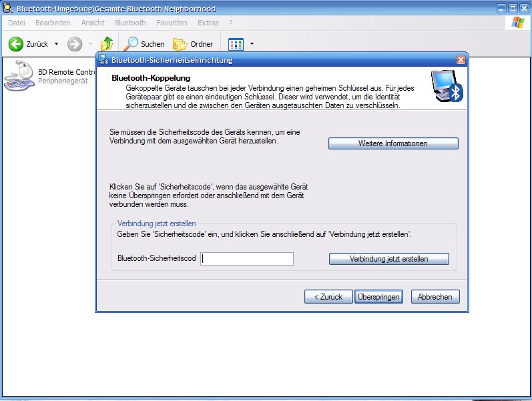
Task: Click the grey forward arrow icon
Action: point(75,44)
